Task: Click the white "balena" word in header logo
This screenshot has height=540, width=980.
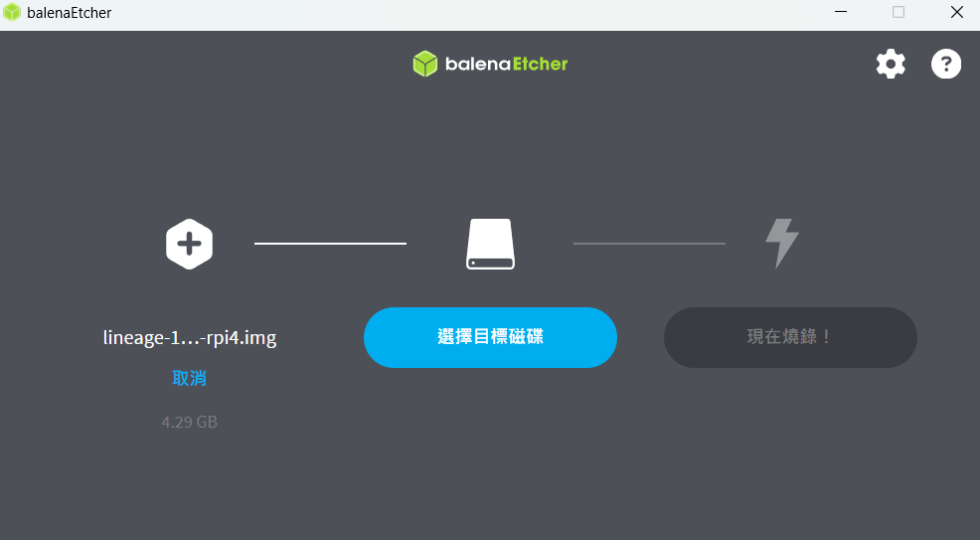Action: pyautogui.click(x=478, y=64)
